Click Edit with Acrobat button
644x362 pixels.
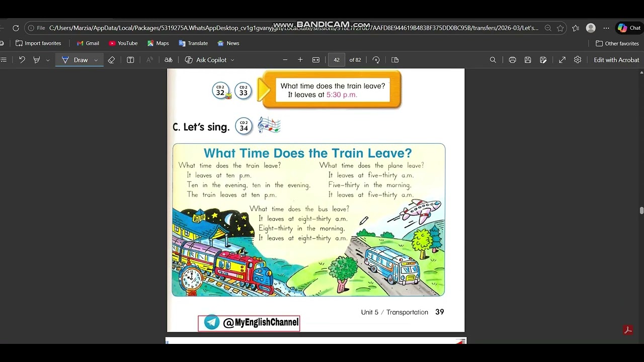tap(616, 60)
